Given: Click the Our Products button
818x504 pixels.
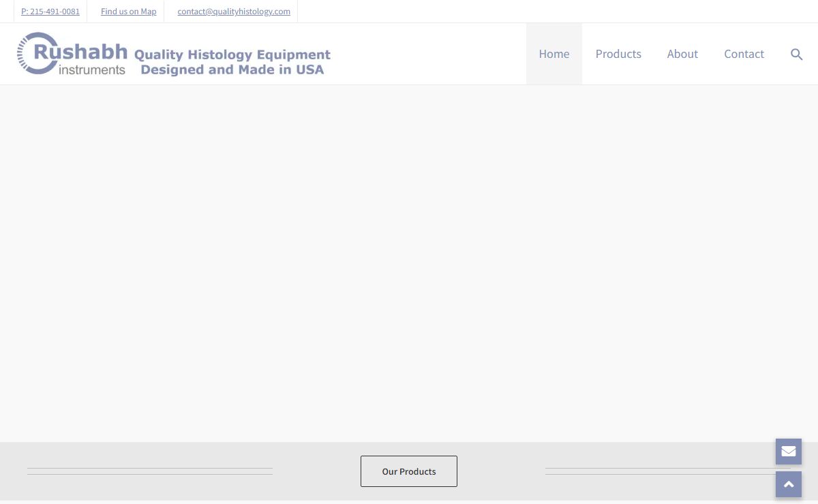Looking at the screenshot, I should [x=409, y=471].
